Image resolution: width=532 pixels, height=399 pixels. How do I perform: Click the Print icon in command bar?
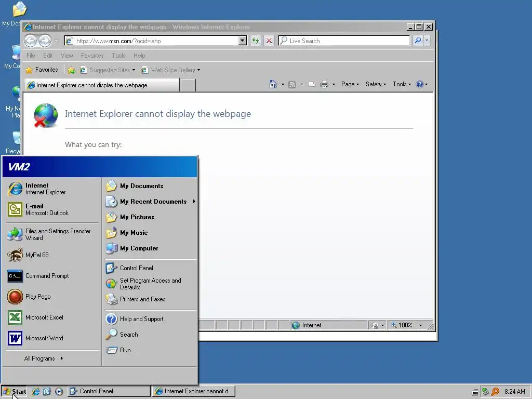tap(324, 84)
